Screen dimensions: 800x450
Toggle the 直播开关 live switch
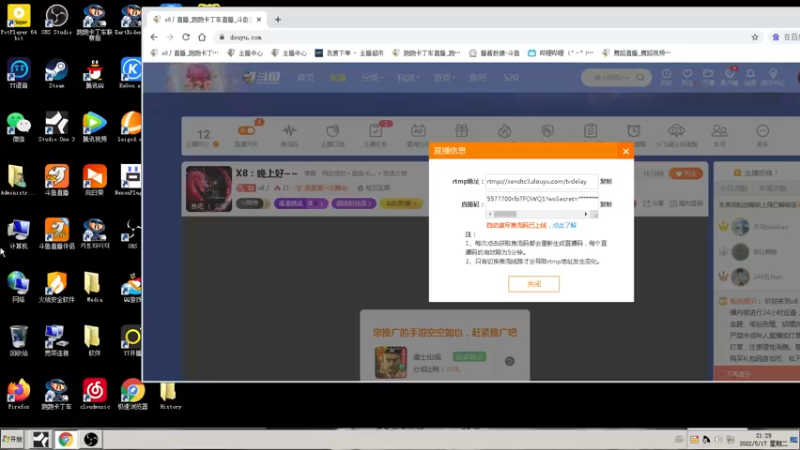tap(246, 135)
